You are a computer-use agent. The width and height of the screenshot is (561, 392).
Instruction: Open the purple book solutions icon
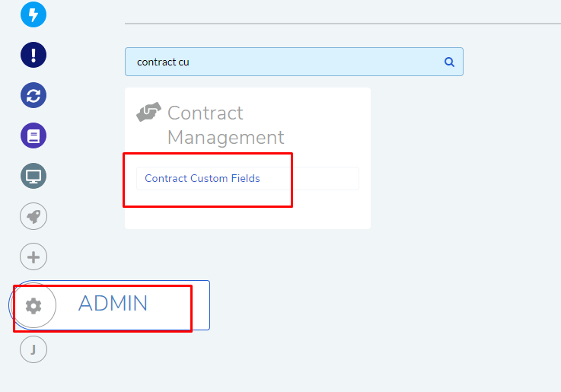[33, 136]
